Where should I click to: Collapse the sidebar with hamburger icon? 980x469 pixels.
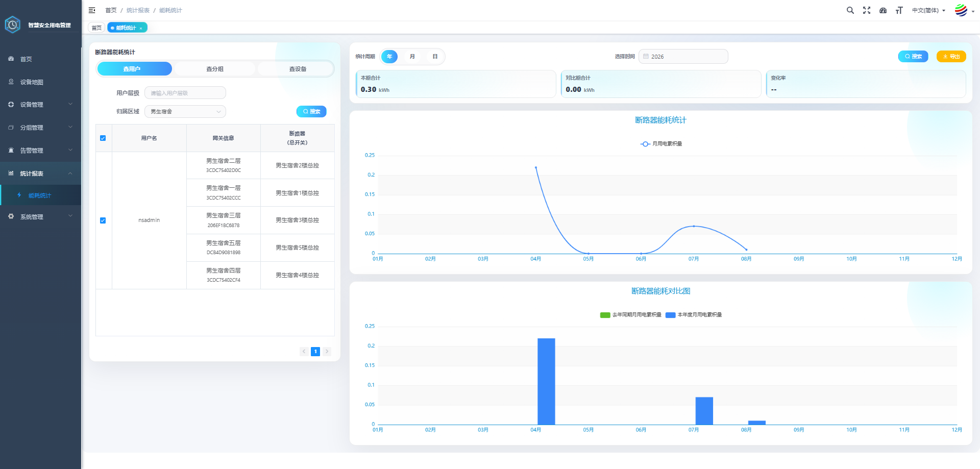click(92, 10)
